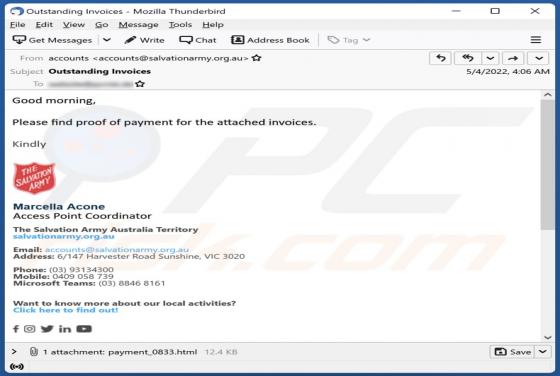This screenshot has width=560, height=376.
Task: Open the Tag dropdown
Action: [349, 40]
